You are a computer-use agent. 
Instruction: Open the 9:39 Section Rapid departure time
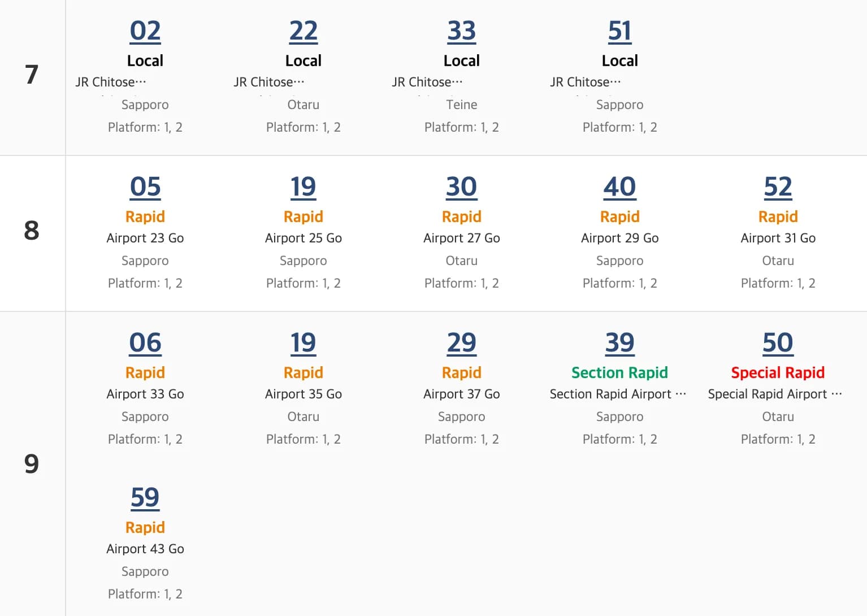[x=620, y=343]
